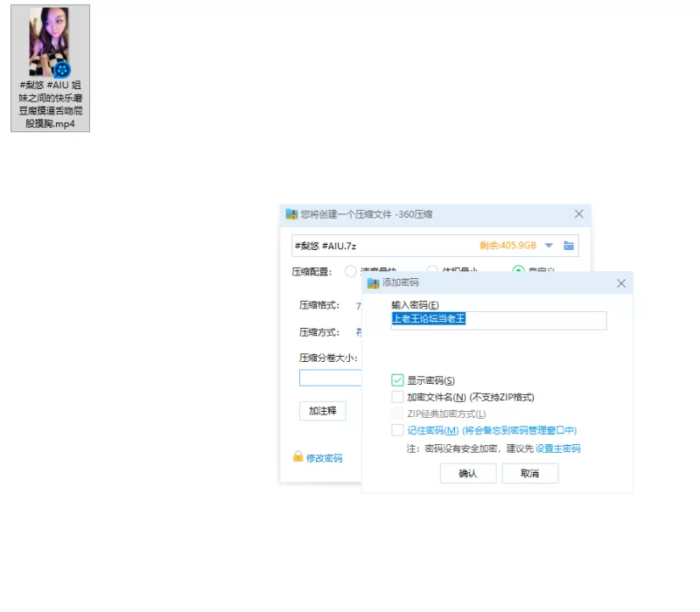
Task: Choose the 速度最快 radio option
Action: pyautogui.click(x=351, y=271)
